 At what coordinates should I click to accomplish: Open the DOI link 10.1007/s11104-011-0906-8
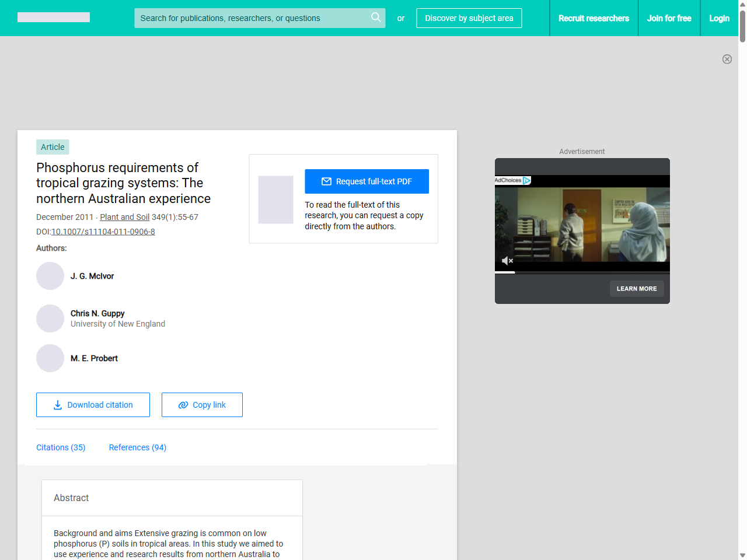[103, 232]
